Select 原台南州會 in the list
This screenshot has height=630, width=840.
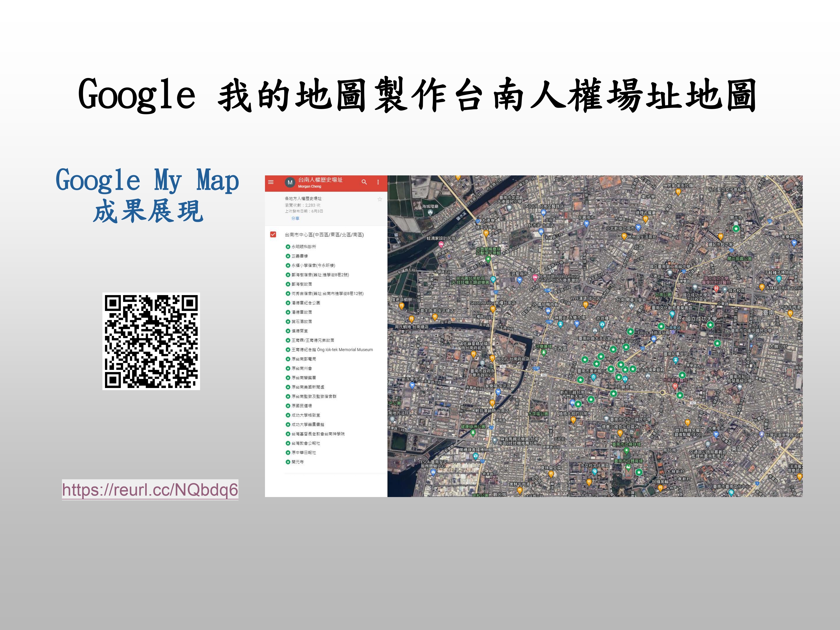pyautogui.click(x=299, y=368)
